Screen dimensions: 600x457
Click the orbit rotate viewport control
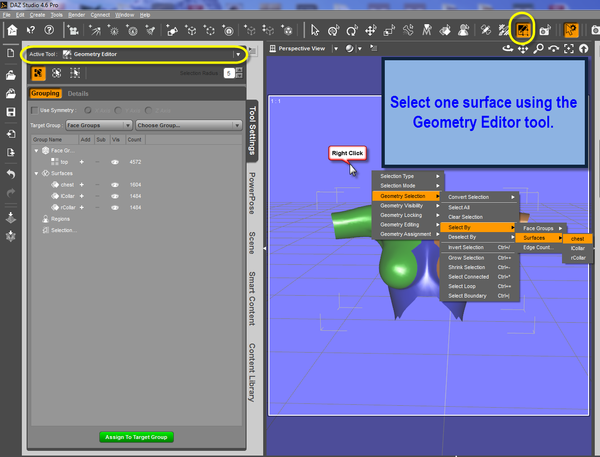[508, 49]
